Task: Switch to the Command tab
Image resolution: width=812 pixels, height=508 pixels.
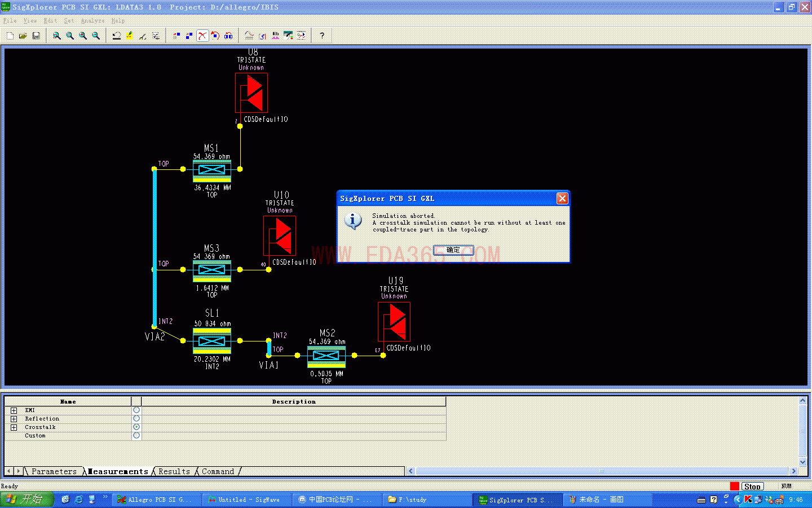Action: 218,471
